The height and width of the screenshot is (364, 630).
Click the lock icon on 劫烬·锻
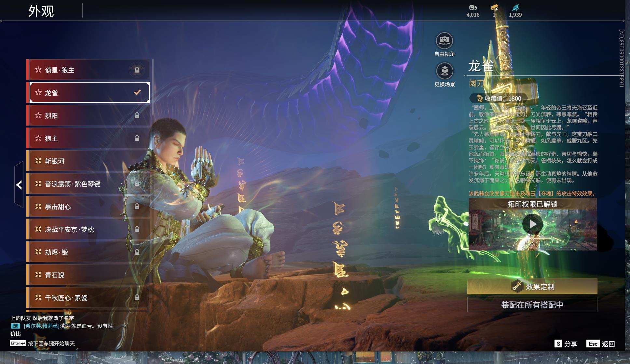click(x=137, y=252)
